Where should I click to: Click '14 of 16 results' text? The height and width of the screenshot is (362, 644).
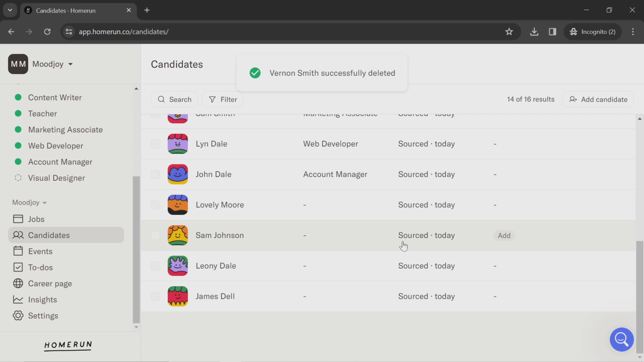(x=530, y=99)
